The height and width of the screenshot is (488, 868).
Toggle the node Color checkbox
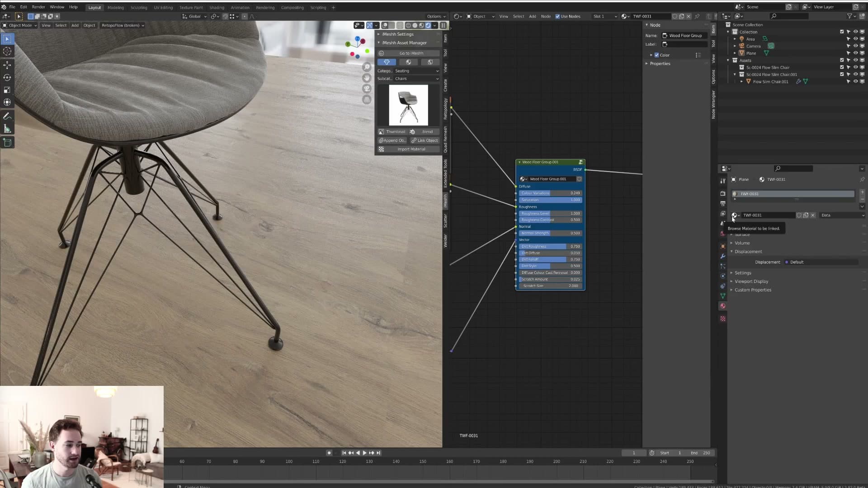(656, 55)
